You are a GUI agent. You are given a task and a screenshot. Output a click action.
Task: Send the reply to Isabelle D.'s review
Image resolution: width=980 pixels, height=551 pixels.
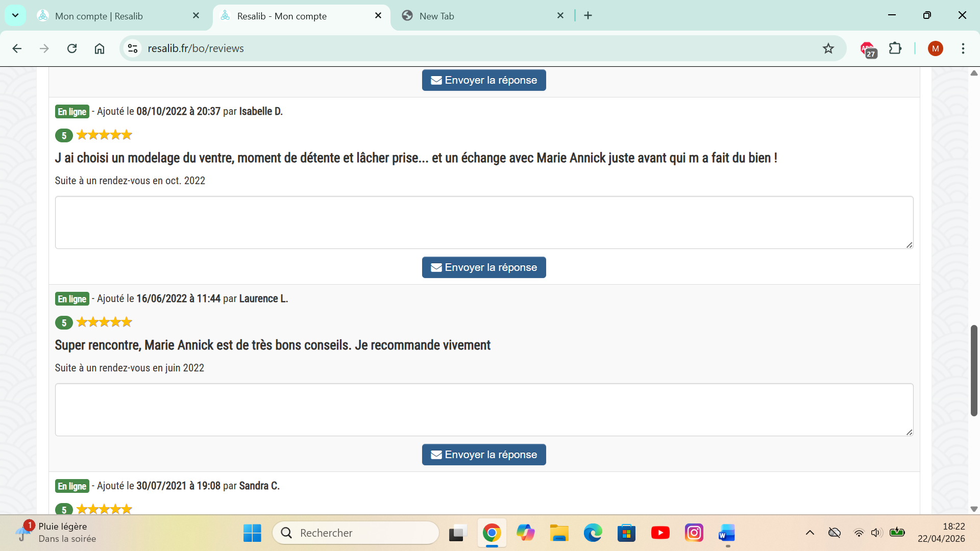pyautogui.click(x=484, y=267)
